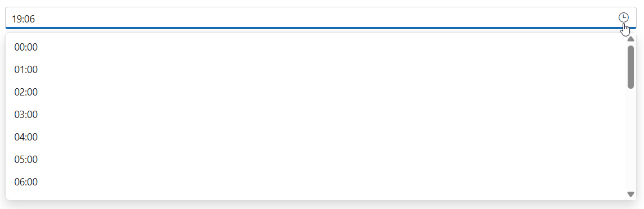
Task: Select the 06:00 list item
Action: click(315, 181)
